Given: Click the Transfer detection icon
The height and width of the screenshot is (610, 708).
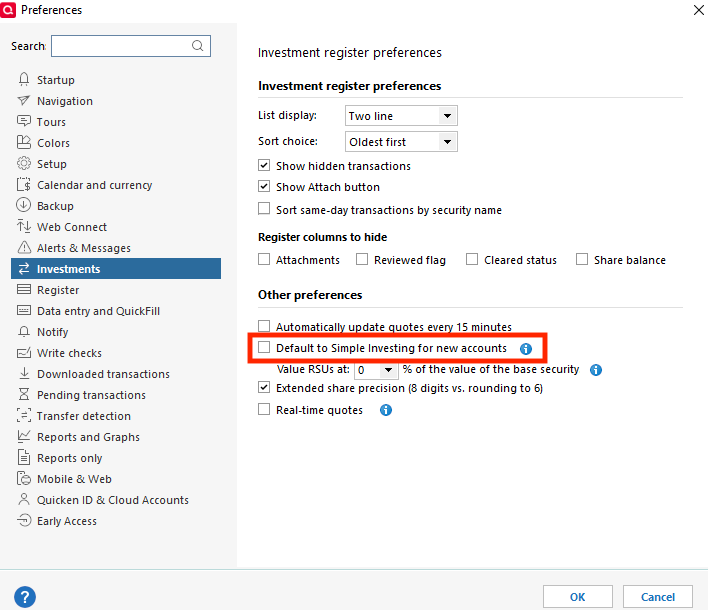Looking at the screenshot, I should (x=24, y=415).
